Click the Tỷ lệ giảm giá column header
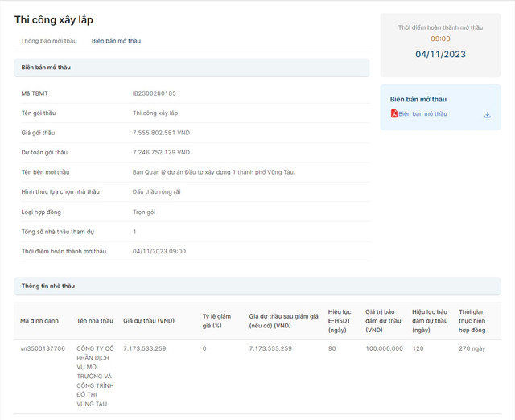 [x=217, y=320]
